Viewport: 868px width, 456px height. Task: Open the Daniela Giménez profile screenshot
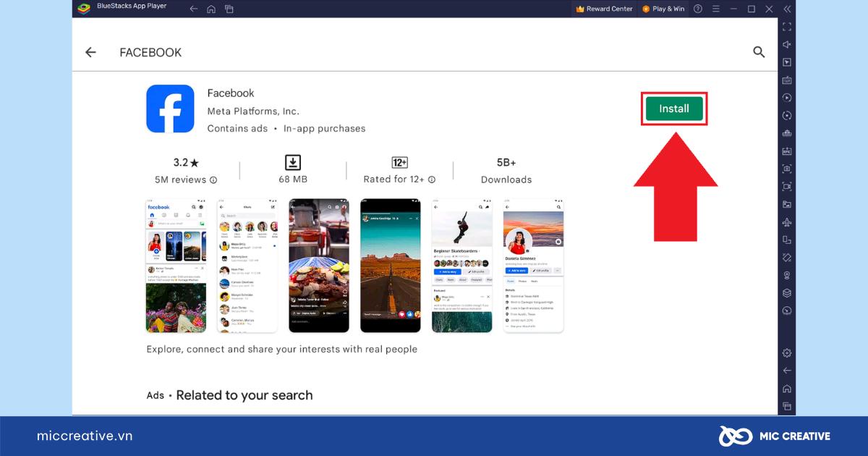[x=533, y=266]
